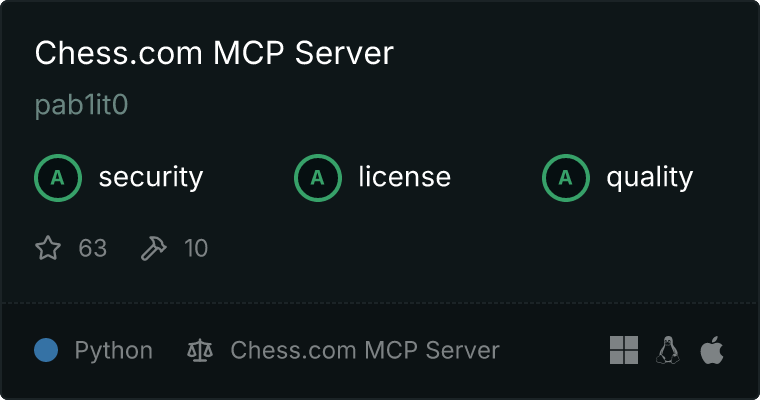The width and height of the screenshot is (760, 400).
Task: Click the Windows platform icon
Action: [624, 350]
